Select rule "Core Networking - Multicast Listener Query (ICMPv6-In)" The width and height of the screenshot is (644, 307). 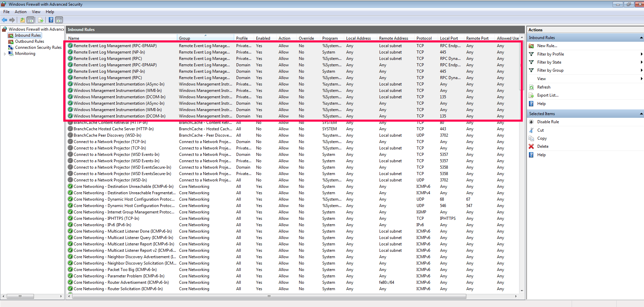click(123, 238)
